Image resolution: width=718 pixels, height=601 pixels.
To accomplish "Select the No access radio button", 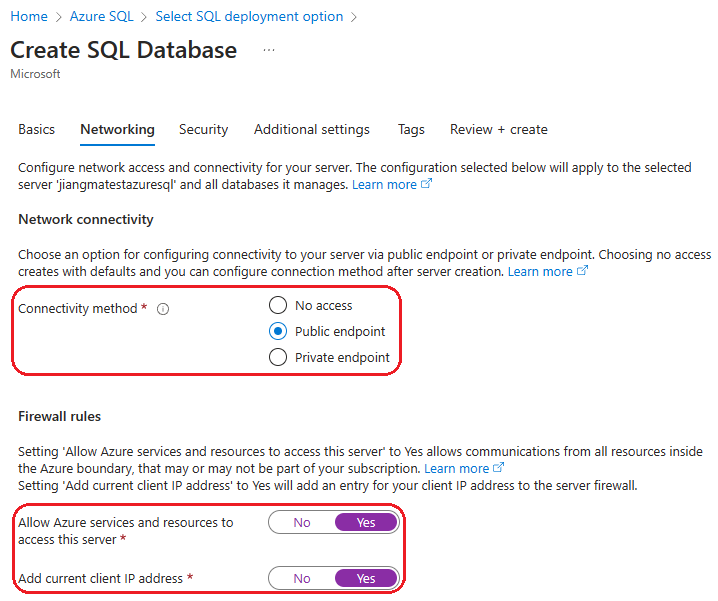I will (x=278, y=305).
